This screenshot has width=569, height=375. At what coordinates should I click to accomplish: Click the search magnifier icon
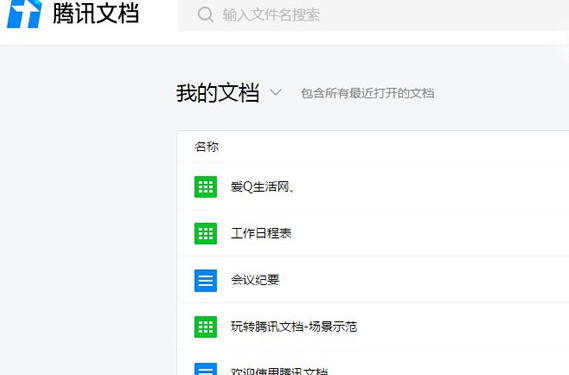coord(205,15)
